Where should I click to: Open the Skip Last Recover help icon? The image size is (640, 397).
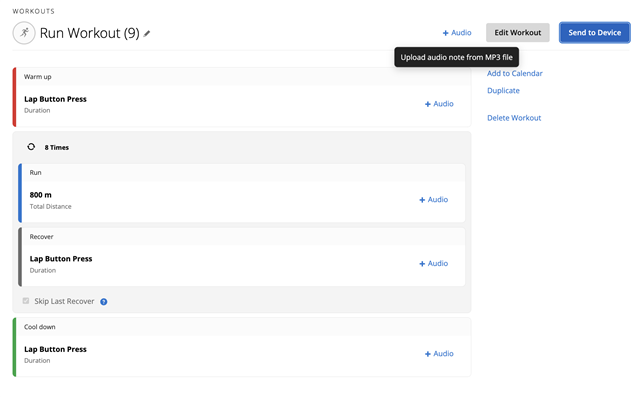(104, 302)
